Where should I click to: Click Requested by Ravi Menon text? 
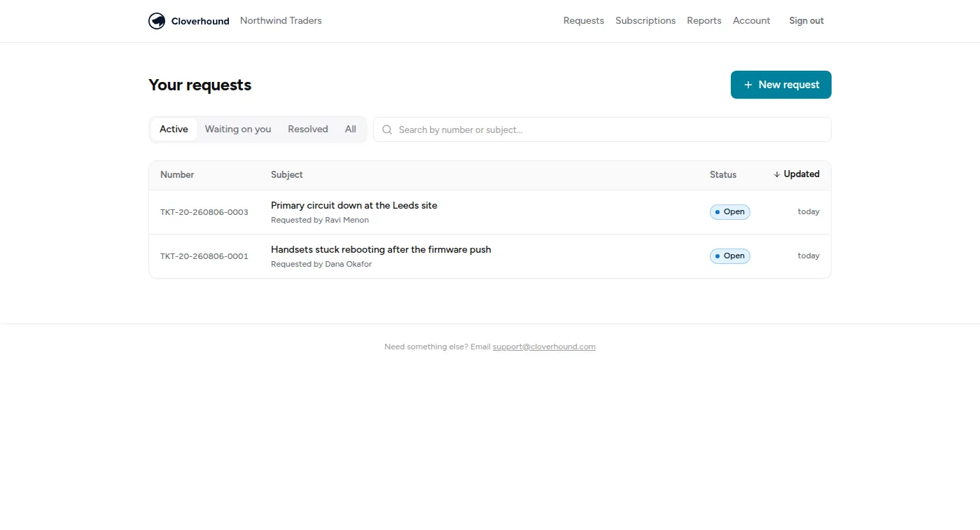(x=320, y=220)
